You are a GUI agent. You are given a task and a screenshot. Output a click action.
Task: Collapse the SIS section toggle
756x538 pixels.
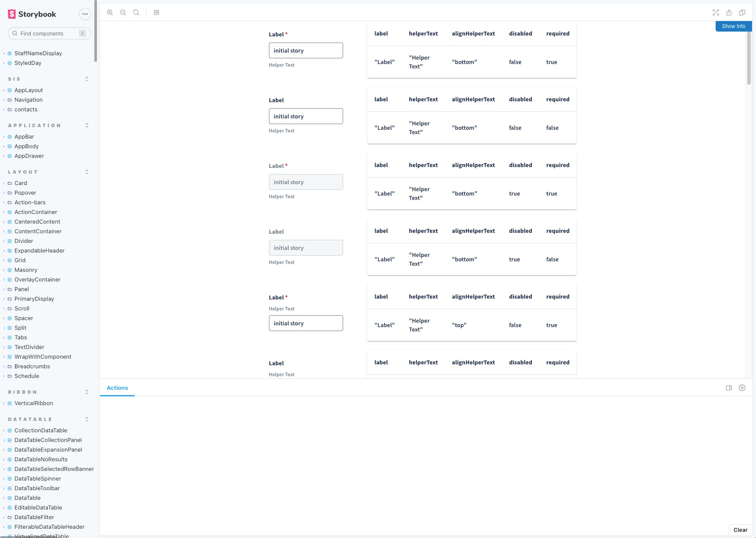87,79
